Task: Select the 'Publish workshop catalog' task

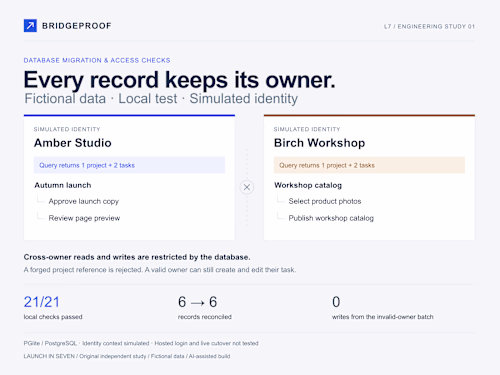Action: (x=331, y=218)
